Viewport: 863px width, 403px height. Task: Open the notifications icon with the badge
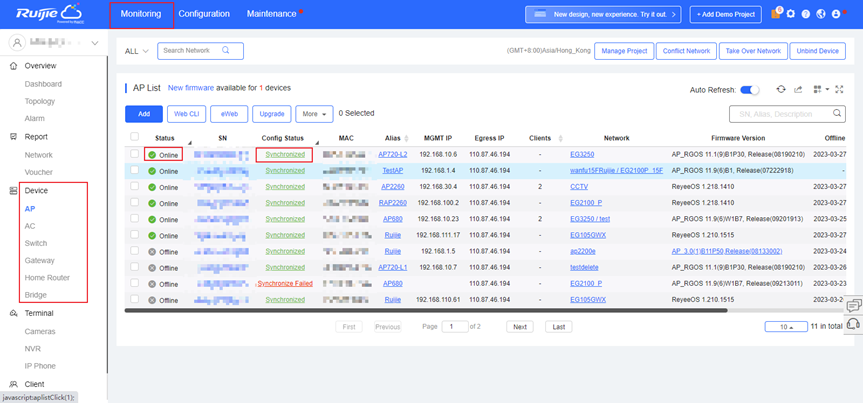[x=776, y=14]
